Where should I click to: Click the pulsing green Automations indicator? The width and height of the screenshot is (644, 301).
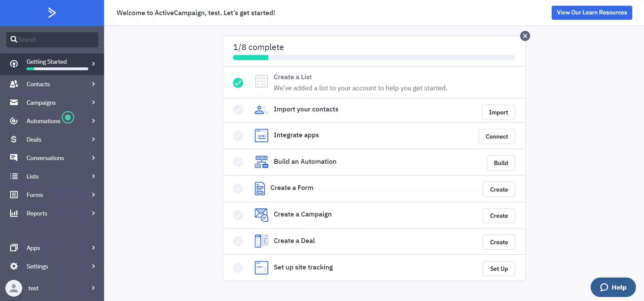click(68, 117)
